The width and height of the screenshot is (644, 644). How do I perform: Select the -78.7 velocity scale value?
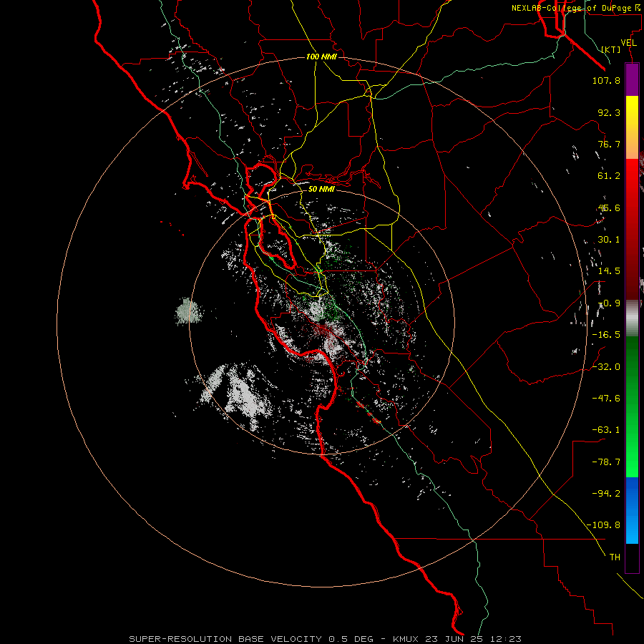pos(606,462)
